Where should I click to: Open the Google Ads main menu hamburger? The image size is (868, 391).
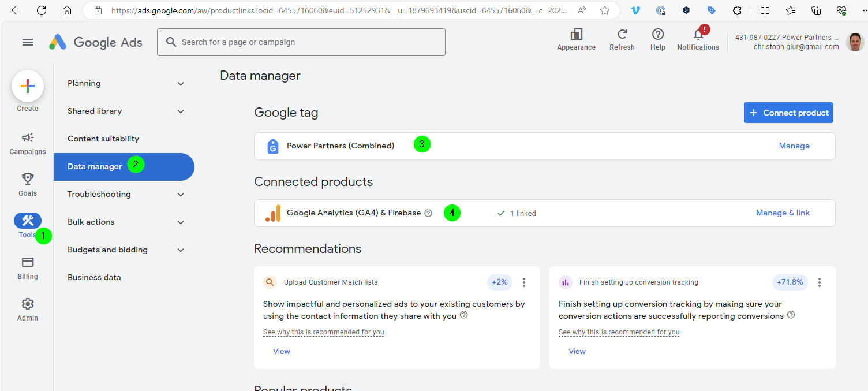[28, 42]
